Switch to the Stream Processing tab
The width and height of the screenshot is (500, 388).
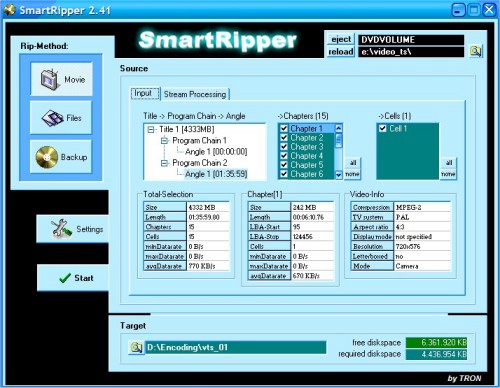click(x=195, y=94)
